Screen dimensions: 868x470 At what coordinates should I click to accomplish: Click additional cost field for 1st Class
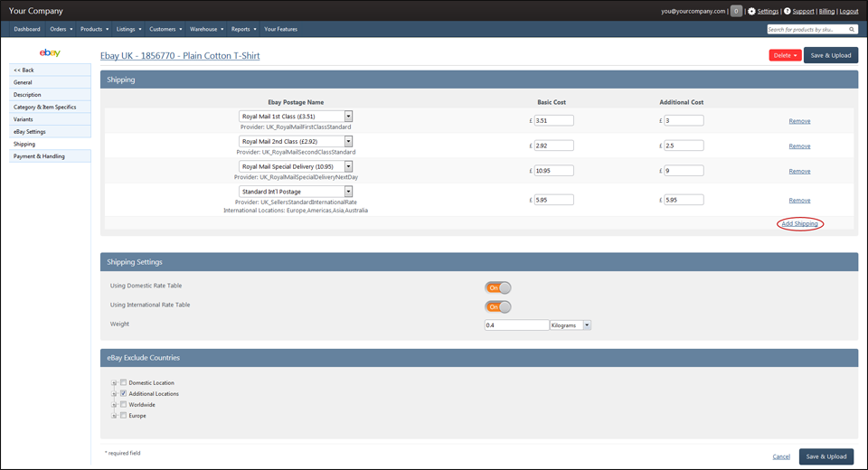(x=684, y=121)
